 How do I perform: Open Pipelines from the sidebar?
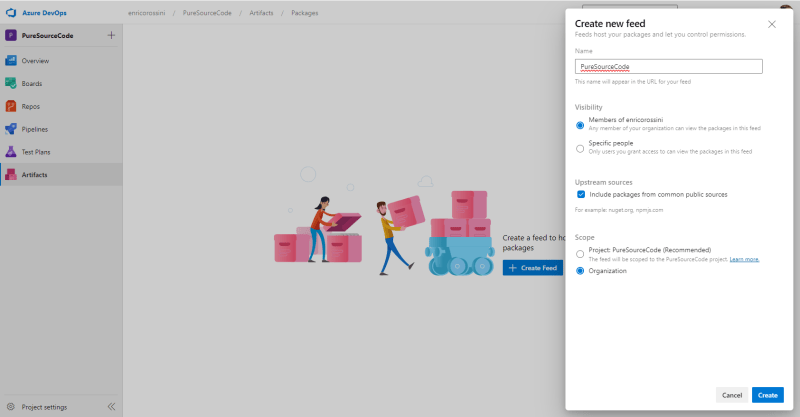point(61,129)
